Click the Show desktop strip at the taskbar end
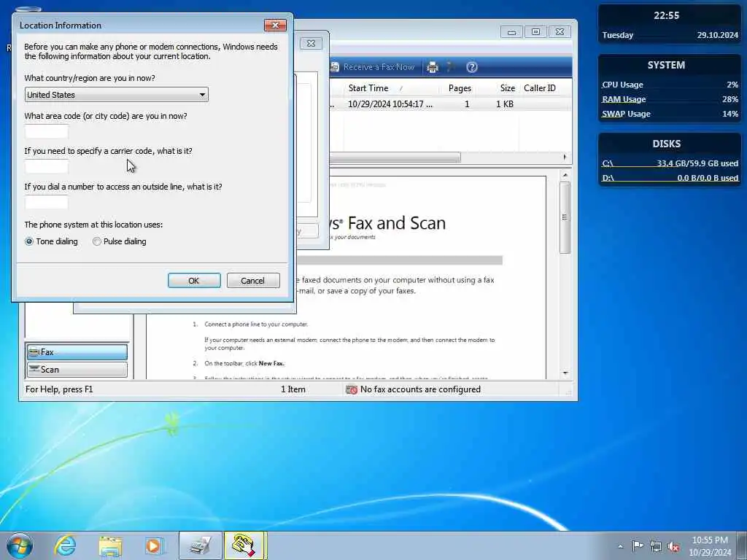This screenshot has height=560, width=747. tap(742, 545)
